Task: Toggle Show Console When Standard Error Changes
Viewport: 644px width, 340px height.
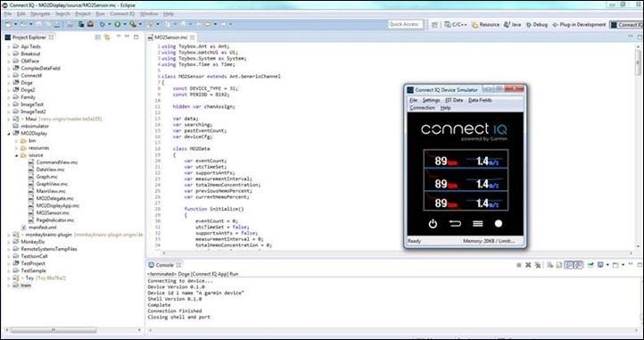Action: pos(578,265)
